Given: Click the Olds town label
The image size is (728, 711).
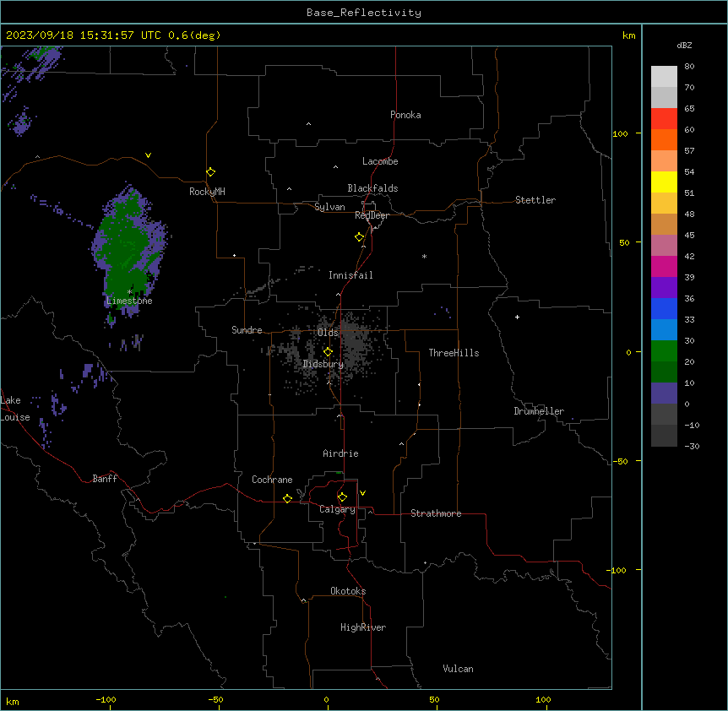Looking at the screenshot, I should [x=328, y=333].
